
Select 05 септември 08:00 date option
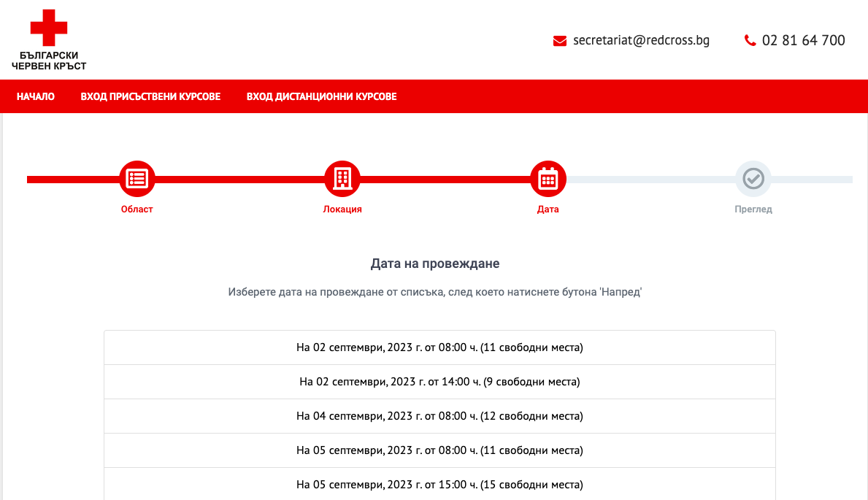(439, 450)
